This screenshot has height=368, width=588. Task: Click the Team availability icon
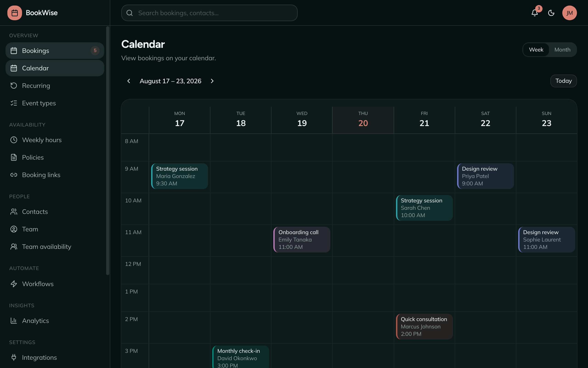click(x=14, y=247)
